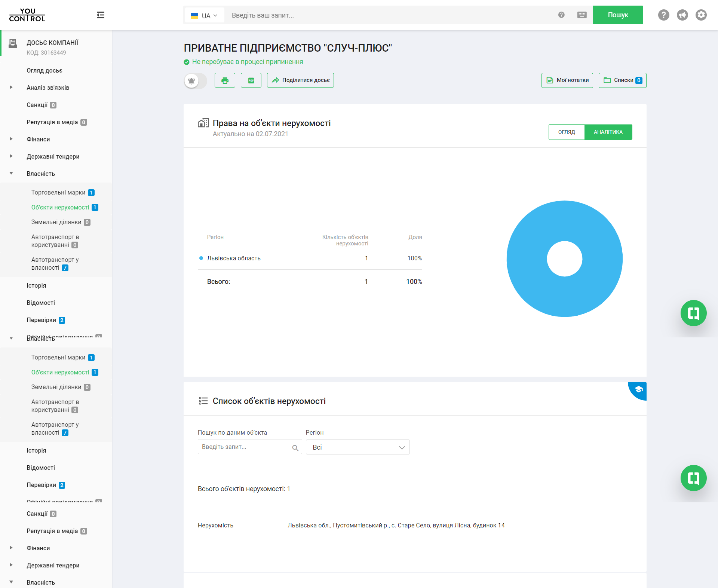
Task: Click the Ukrainian flag icon
Action: (x=194, y=16)
